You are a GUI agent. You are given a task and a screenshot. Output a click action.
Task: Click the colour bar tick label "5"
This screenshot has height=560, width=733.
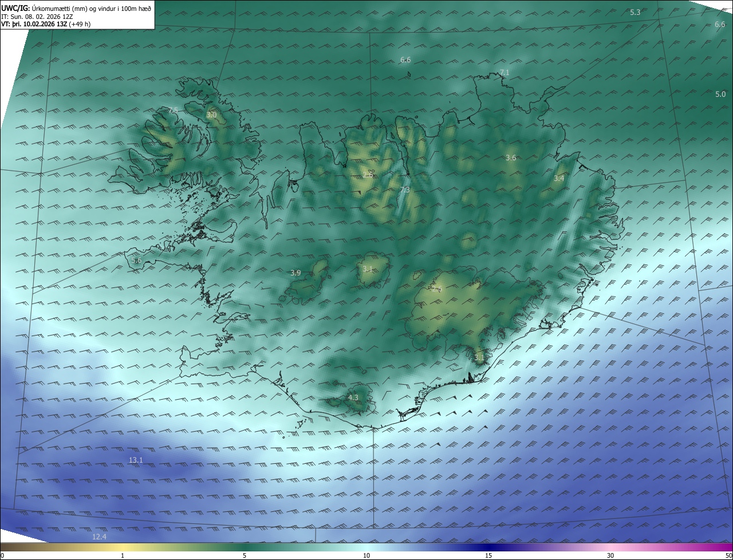pos(245,555)
